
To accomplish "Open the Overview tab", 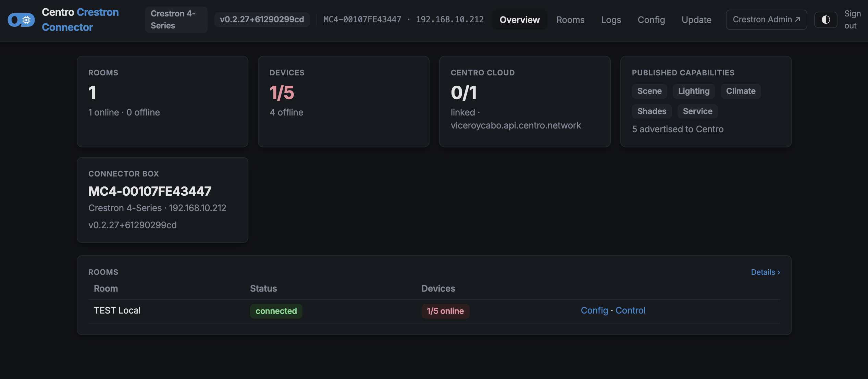I will pyautogui.click(x=520, y=20).
